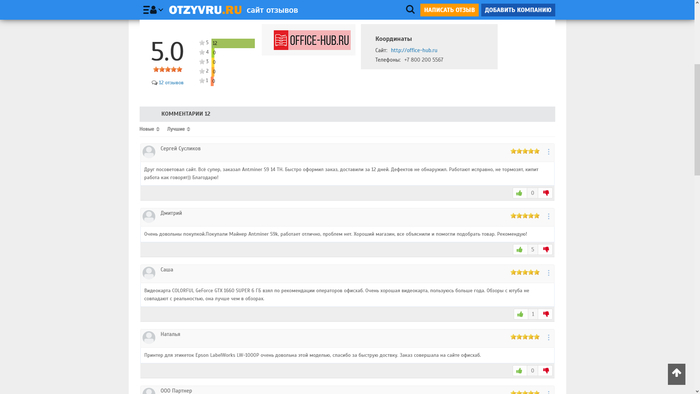Open Саша's avatar

pos(149,273)
